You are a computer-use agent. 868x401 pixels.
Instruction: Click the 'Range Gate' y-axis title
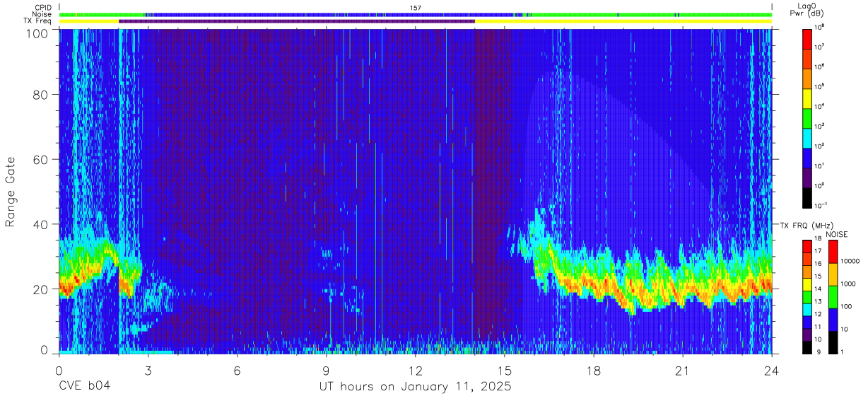coord(11,192)
